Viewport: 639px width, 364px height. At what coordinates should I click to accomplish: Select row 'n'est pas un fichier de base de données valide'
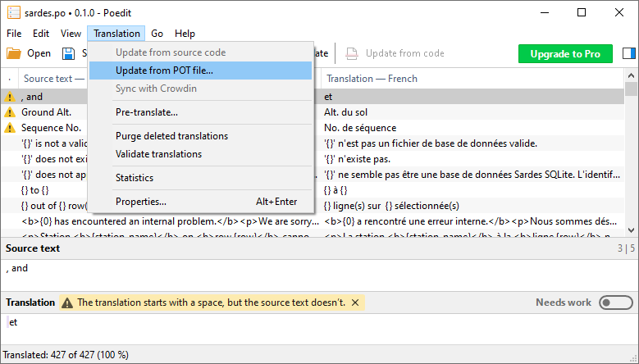[431, 143]
